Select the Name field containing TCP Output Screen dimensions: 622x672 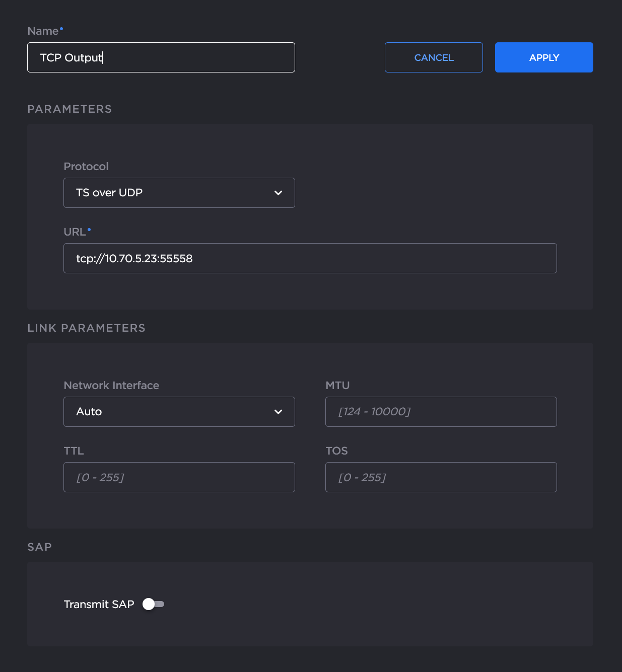(161, 57)
